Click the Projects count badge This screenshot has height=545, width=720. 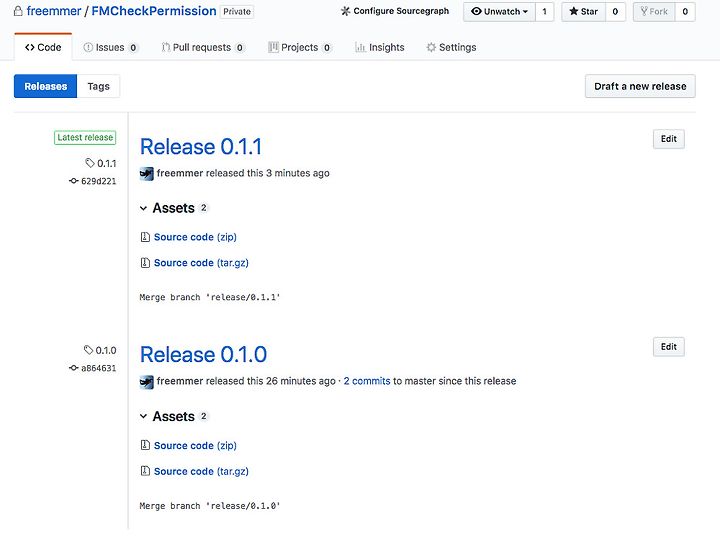coord(326,48)
